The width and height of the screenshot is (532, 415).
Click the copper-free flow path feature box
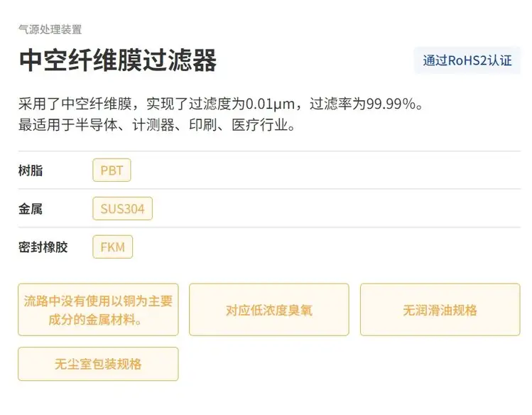[98, 310]
